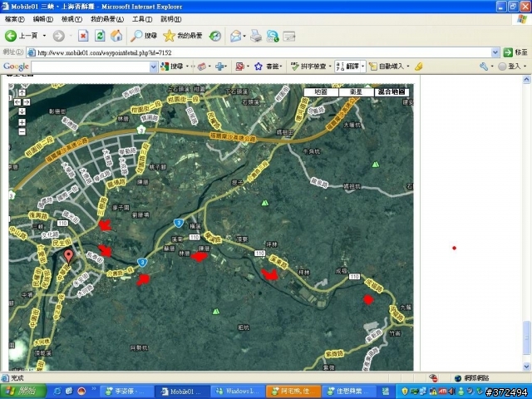Open the Edit menu
The width and height of the screenshot is (532, 399).
pos(42,19)
